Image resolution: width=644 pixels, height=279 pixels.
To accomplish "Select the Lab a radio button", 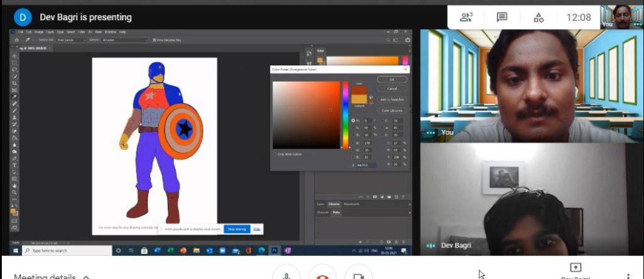I will tap(382, 128).
